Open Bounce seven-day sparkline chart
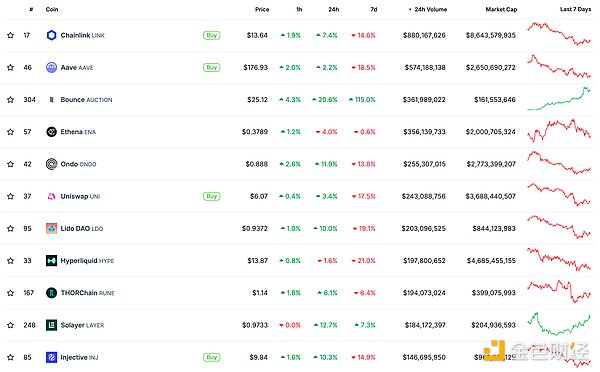Viewport: 600px width, 372px height. coord(559,99)
